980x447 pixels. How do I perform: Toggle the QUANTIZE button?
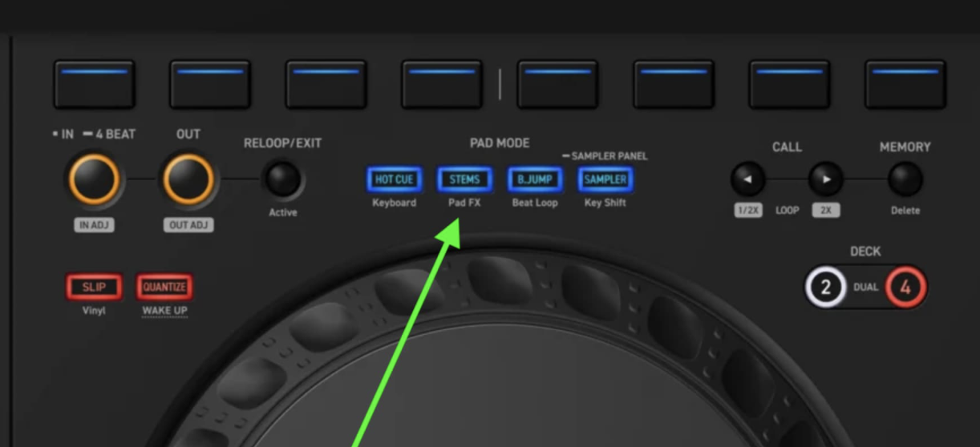click(164, 287)
